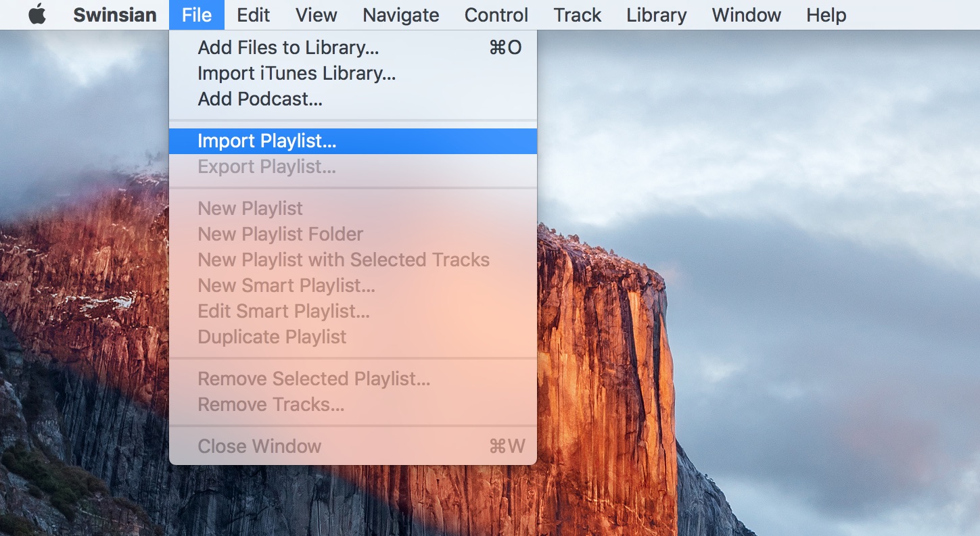The height and width of the screenshot is (536, 980).
Task: Open the Help menu
Action: click(826, 15)
